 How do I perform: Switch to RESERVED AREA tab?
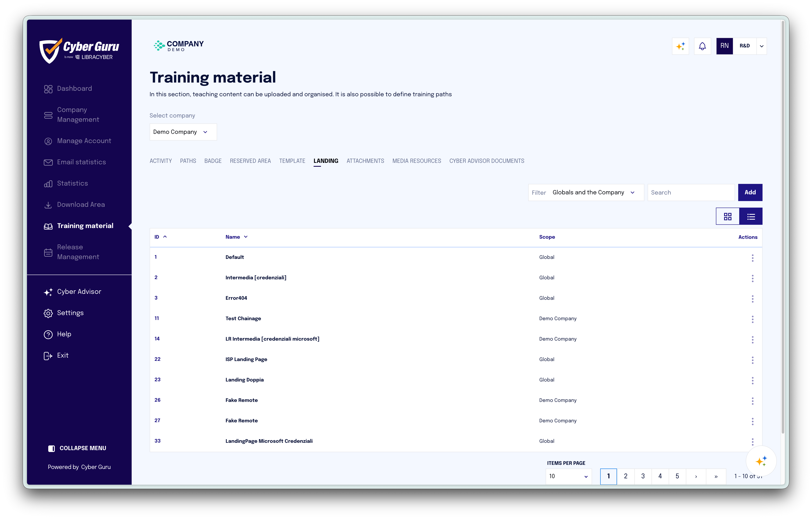coord(250,161)
